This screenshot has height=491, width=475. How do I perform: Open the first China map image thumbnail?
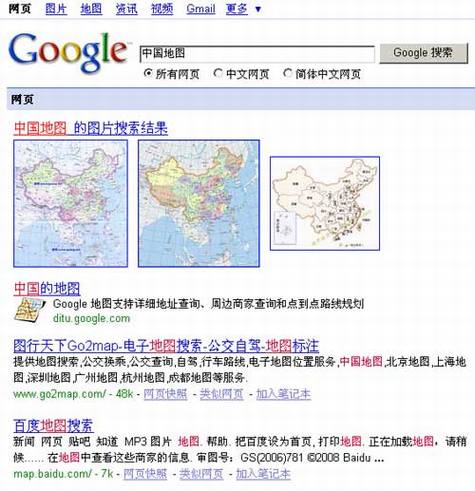tap(71, 203)
